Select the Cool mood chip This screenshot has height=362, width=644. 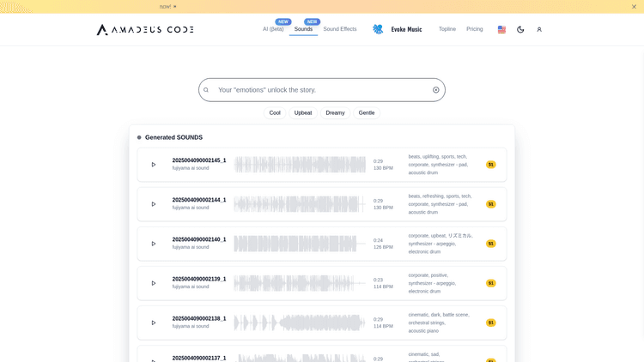tap(275, 113)
